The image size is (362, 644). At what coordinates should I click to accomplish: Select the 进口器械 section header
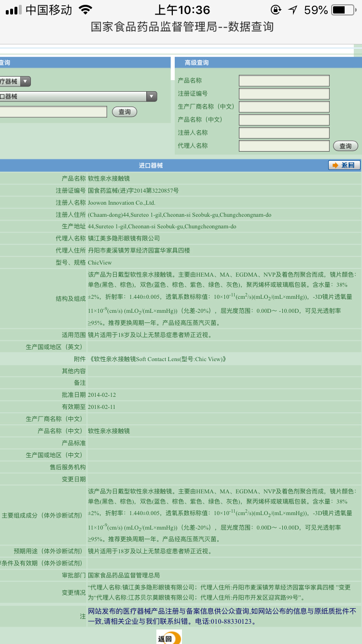tap(151, 165)
